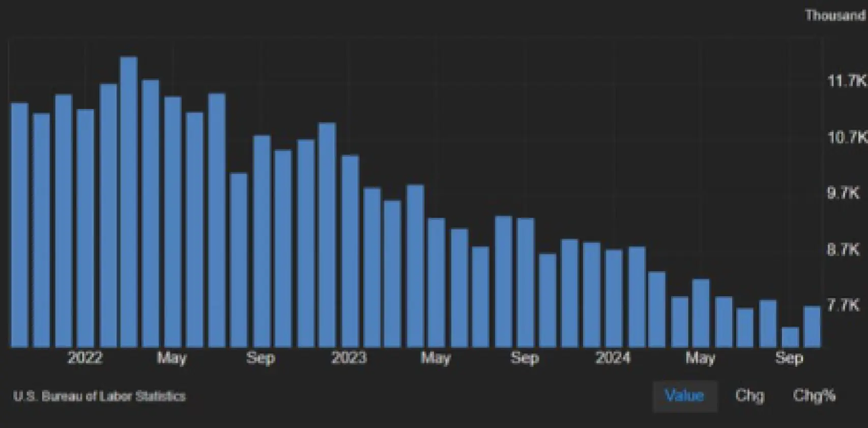
Task: Click the 10.7K axis value
Action: pos(847,137)
